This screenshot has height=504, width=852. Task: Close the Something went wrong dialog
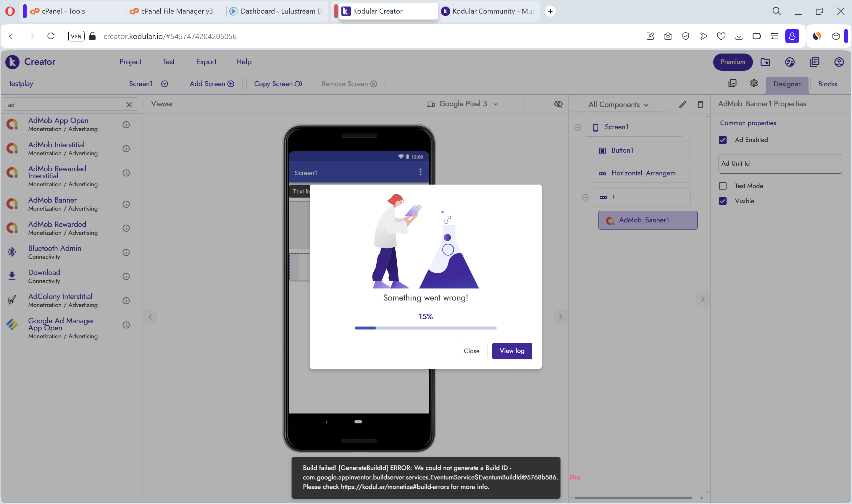tap(471, 351)
